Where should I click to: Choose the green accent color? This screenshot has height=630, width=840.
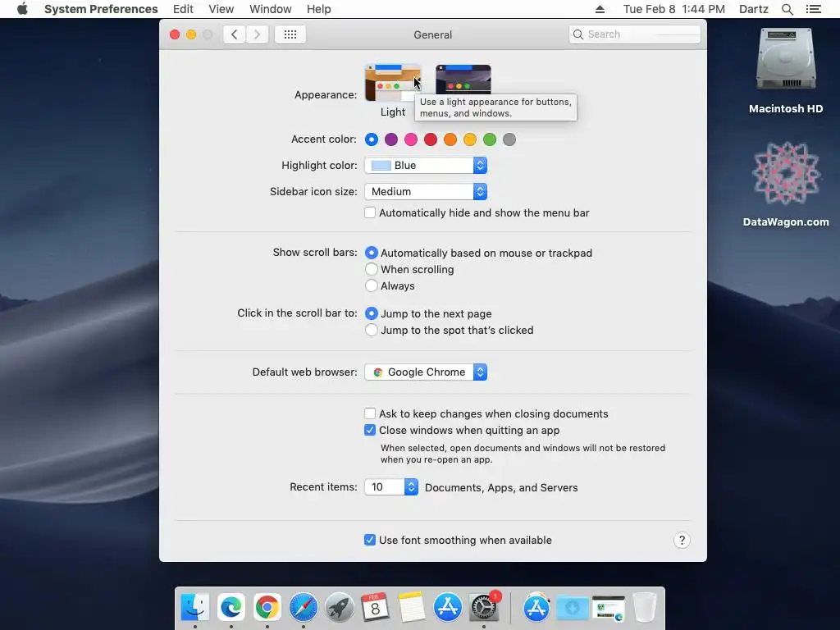tap(490, 139)
